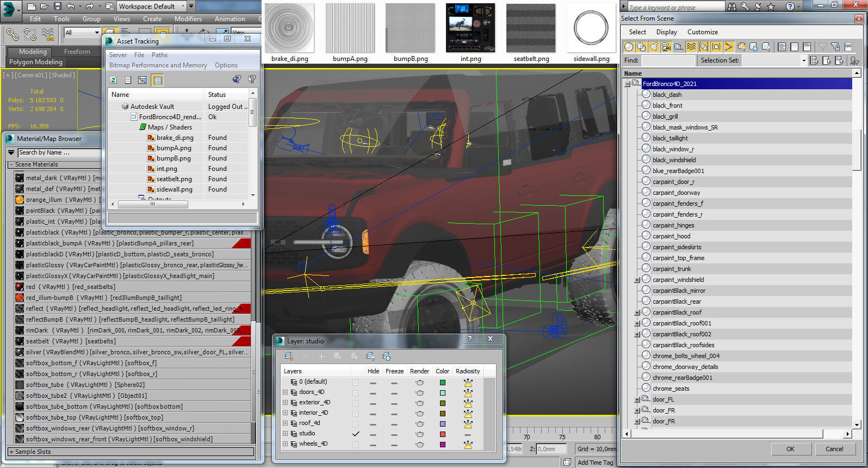Screen dimensions: 868x468
Task: Click Hide/Unhide All Layers icon in Layer dialog
Action: point(370,356)
